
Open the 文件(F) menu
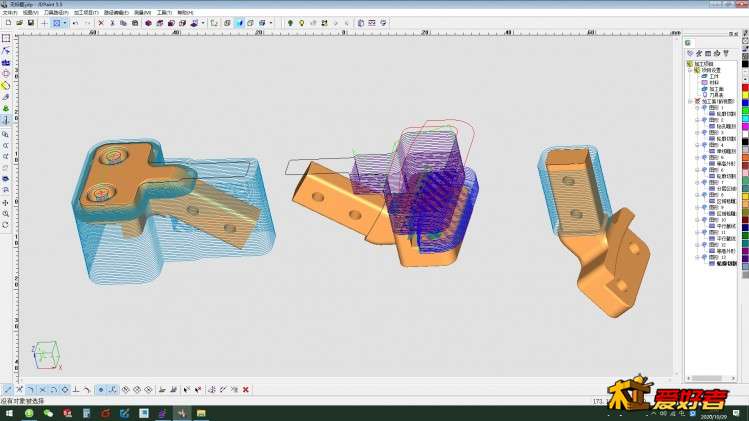coord(10,12)
